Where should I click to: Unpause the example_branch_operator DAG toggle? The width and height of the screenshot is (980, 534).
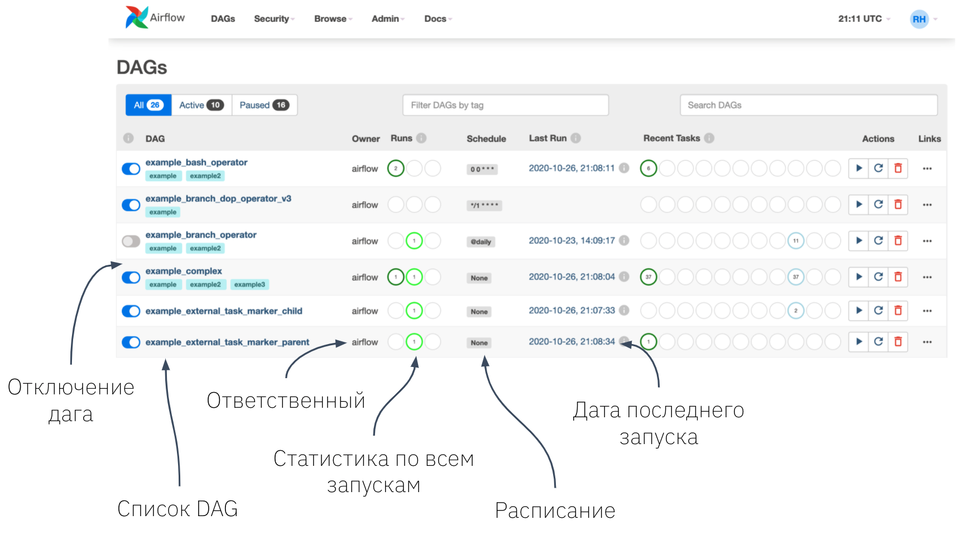pos(131,241)
